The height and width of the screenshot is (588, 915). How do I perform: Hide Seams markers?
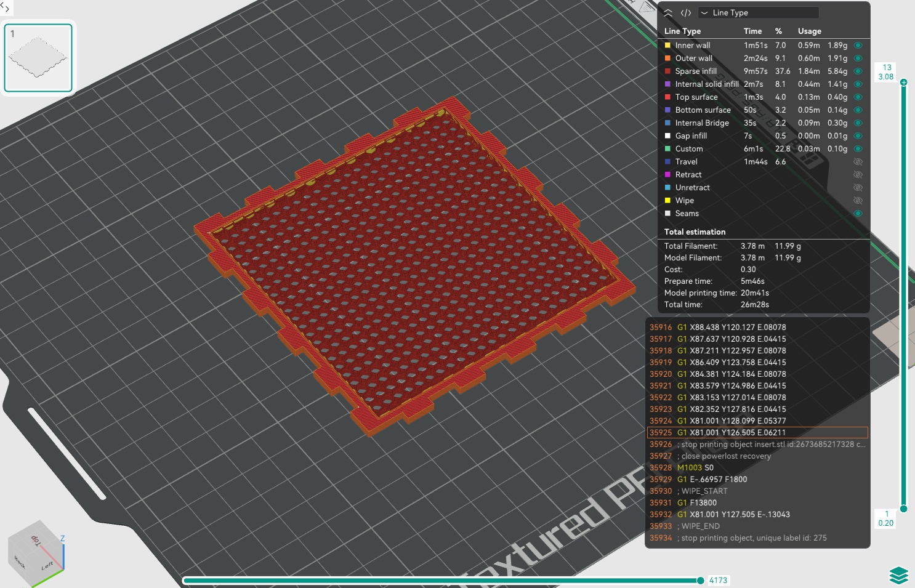pos(858,214)
